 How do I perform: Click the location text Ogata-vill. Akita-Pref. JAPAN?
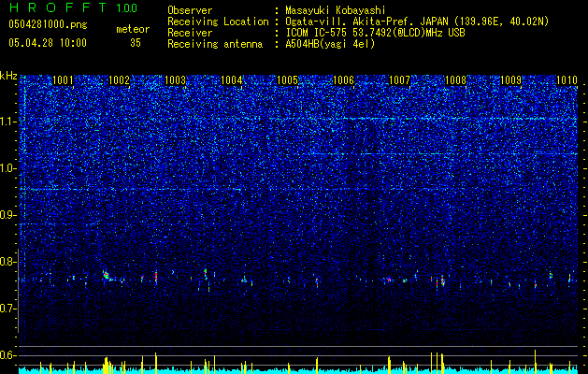coord(366,22)
